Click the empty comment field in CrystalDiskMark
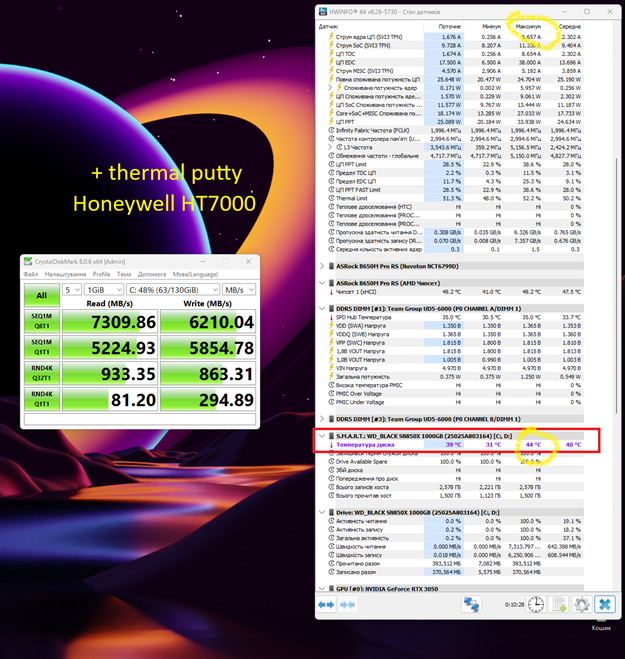625x659 pixels. click(x=140, y=419)
